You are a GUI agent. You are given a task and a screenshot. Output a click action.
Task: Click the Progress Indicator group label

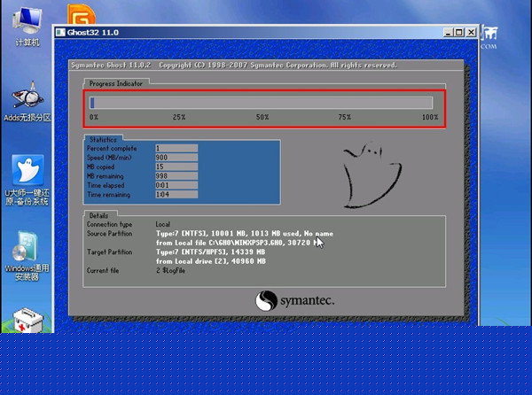(115, 83)
